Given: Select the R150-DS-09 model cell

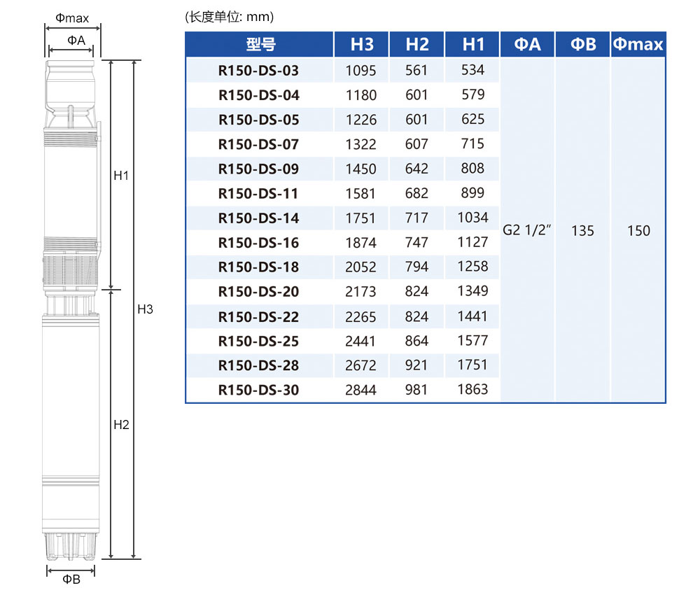Looking at the screenshot, I should tap(258, 169).
